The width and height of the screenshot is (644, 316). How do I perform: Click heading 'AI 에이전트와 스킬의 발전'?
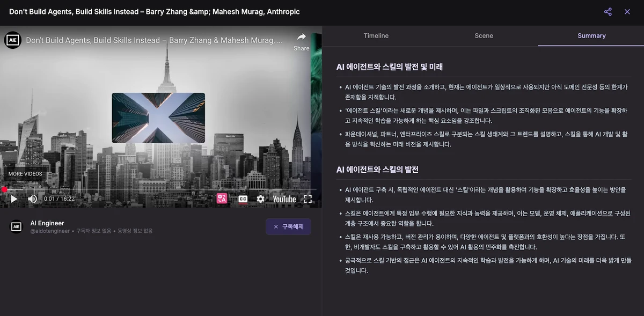pyautogui.click(x=377, y=170)
